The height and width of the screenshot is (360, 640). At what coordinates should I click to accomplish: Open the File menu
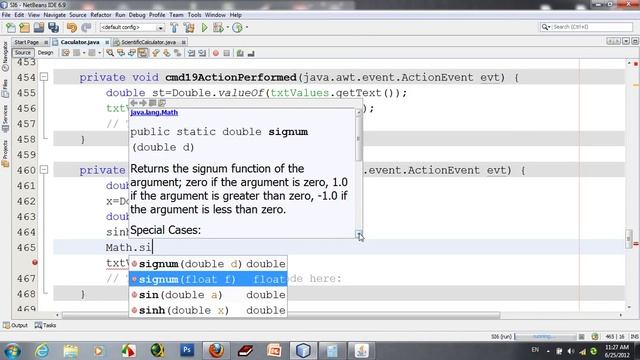pyautogui.click(x=6, y=15)
